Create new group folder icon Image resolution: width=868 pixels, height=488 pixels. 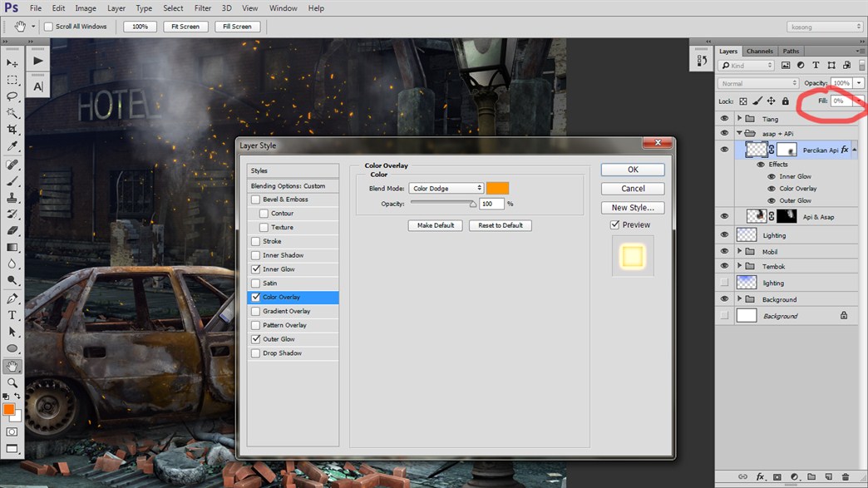(811, 476)
